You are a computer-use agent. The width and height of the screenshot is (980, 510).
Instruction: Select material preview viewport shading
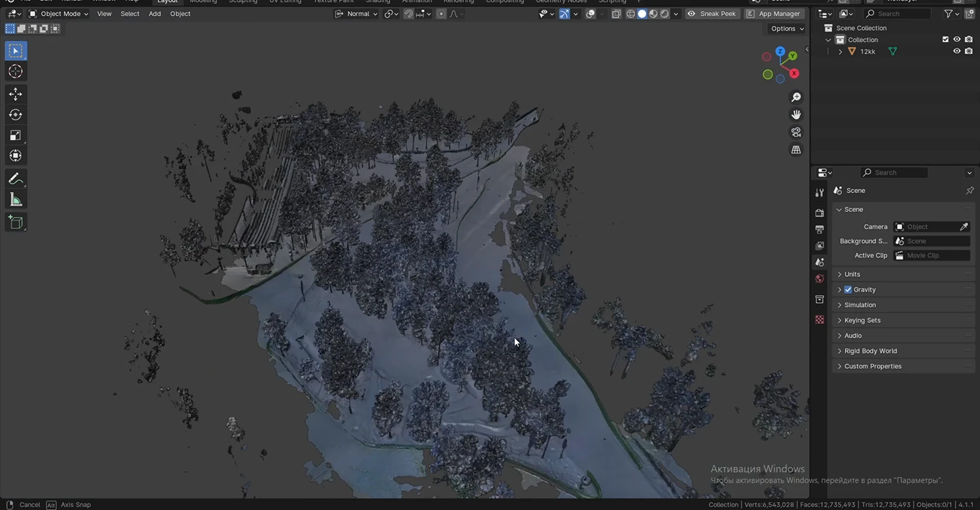653,14
